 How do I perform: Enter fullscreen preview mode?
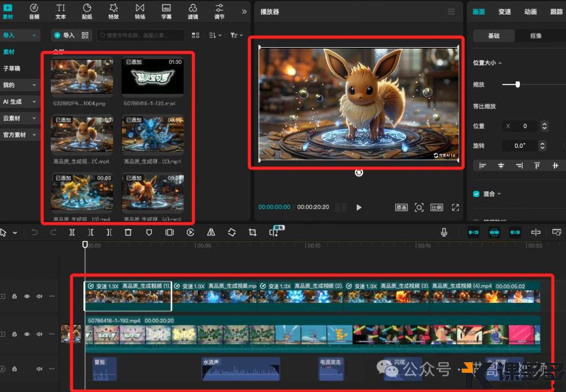[x=455, y=208]
